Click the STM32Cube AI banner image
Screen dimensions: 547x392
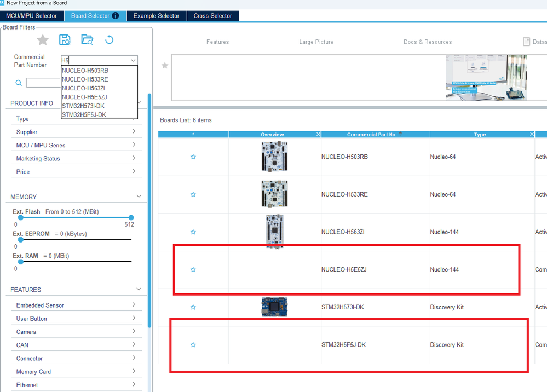[487, 77]
